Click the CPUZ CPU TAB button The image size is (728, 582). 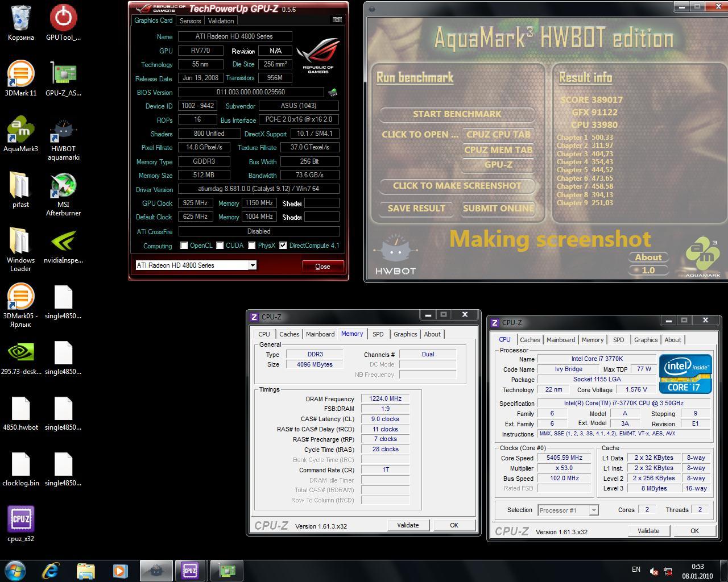pyautogui.click(x=498, y=135)
